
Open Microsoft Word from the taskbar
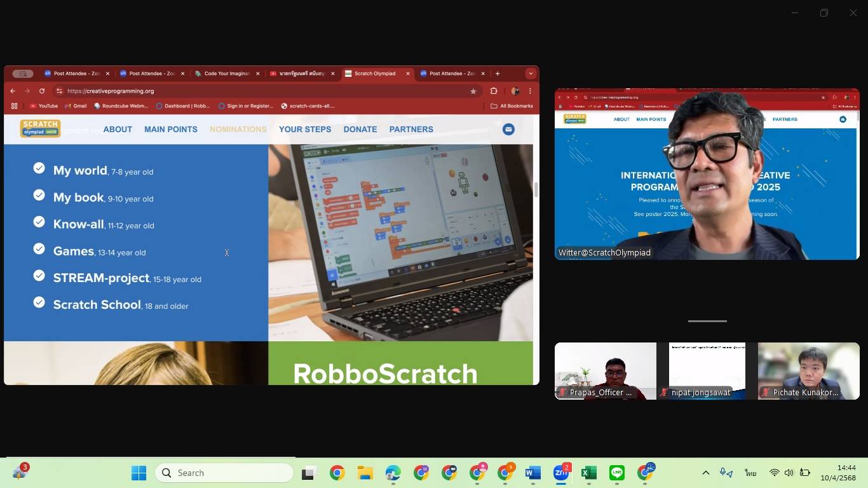coord(532,473)
